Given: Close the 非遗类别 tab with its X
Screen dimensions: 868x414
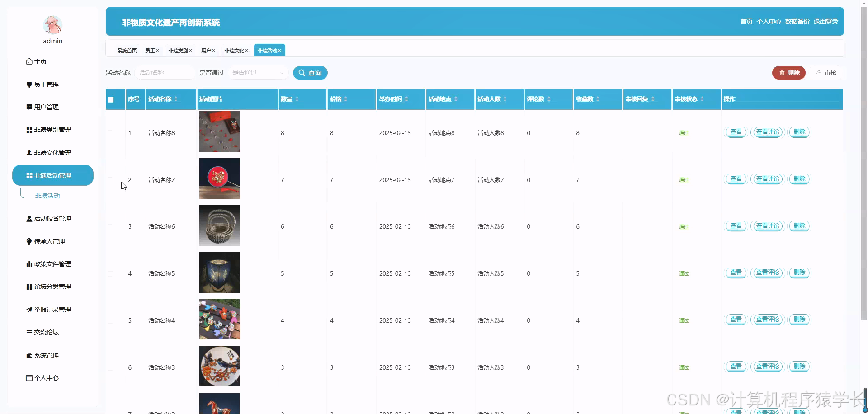Looking at the screenshot, I should coord(190,51).
